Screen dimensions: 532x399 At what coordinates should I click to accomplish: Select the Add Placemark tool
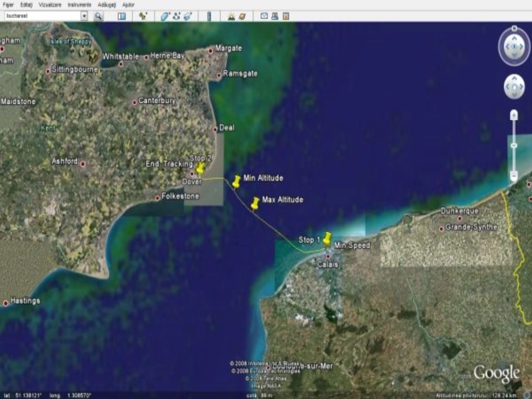(143, 16)
